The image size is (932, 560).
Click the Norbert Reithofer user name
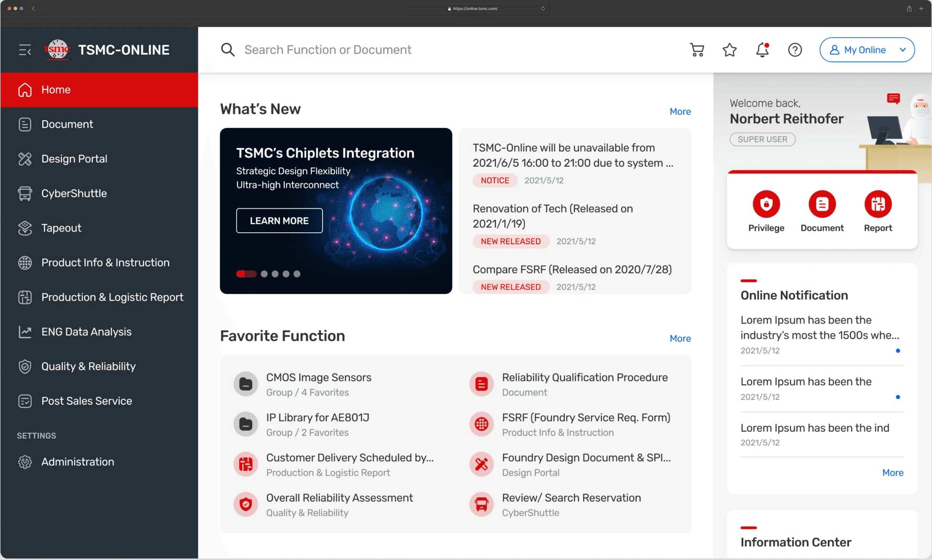[786, 119]
